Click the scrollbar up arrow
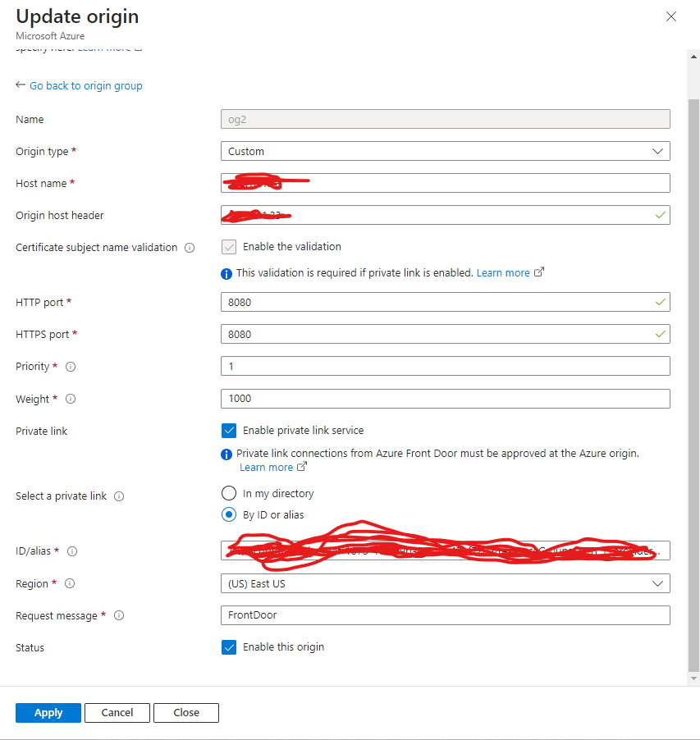700x740 pixels. coord(693,57)
